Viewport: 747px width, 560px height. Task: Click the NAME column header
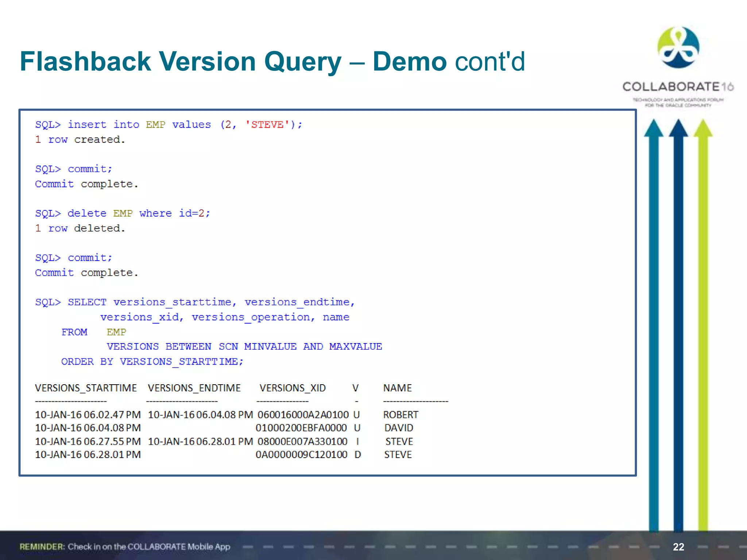[397, 388]
